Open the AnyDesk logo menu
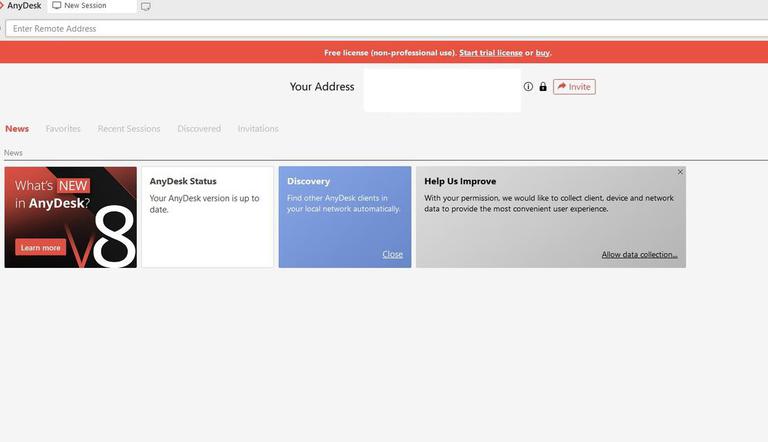The height and width of the screenshot is (442, 768). [x=21, y=6]
